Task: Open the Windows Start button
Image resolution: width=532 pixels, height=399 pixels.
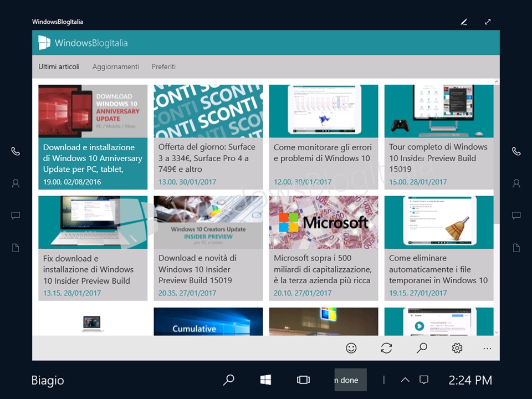Action: 265,380
